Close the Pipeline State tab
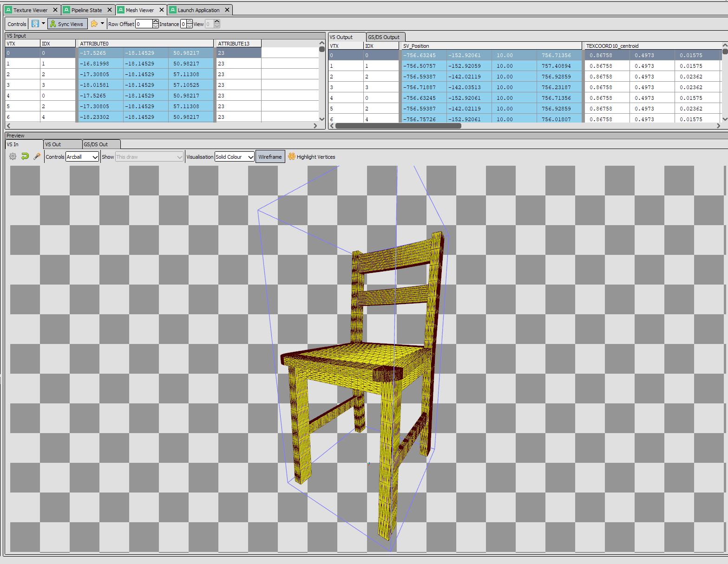Image resolution: width=728 pixels, height=564 pixels. click(x=110, y=10)
